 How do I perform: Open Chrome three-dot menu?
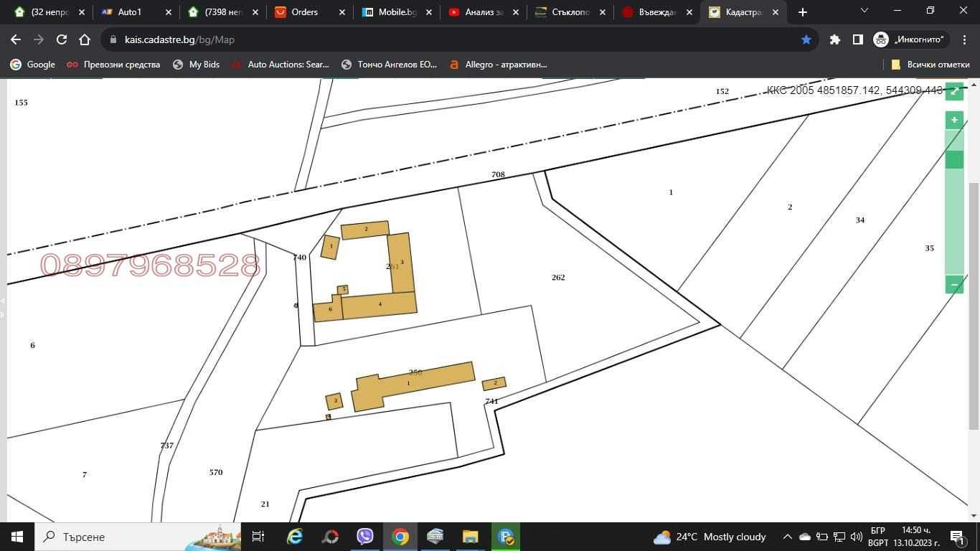963,39
